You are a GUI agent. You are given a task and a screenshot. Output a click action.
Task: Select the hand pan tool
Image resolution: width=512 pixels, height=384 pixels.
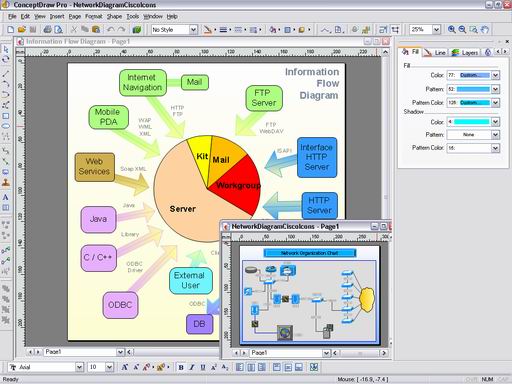[484, 30]
